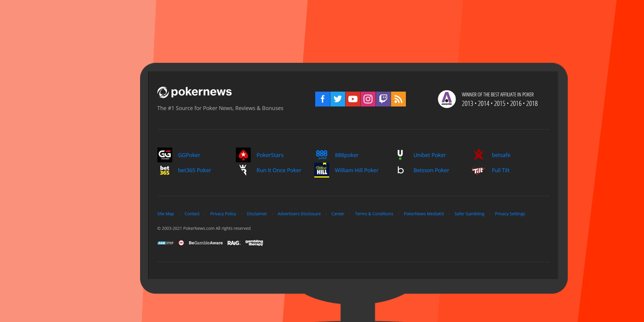
Task: Click the William Hill logo icon
Action: (x=321, y=170)
